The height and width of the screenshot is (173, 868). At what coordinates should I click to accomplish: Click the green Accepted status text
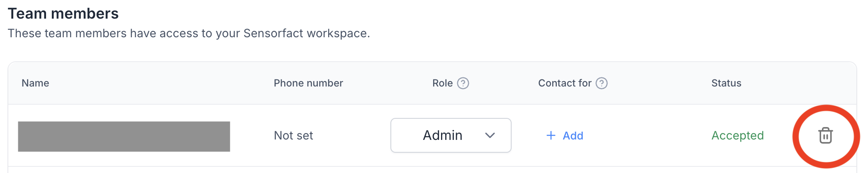[737, 135]
